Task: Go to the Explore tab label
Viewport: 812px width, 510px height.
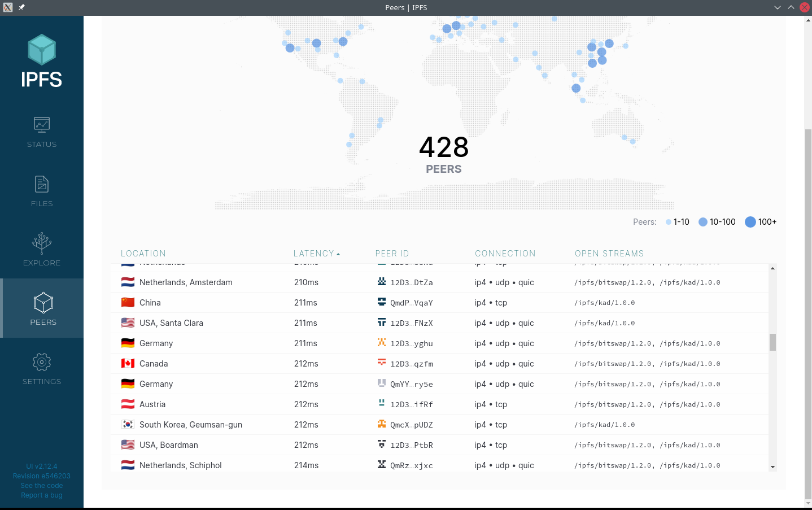Action: 42,263
